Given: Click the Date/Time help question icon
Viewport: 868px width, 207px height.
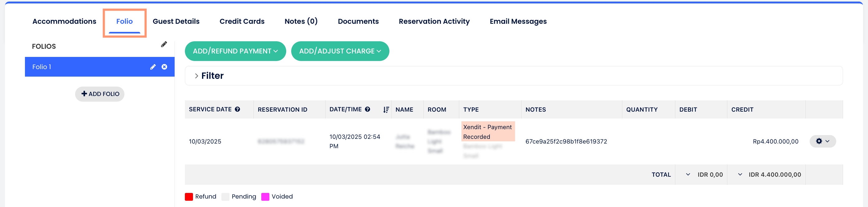Looking at the screenshot, I should pos(368,109).
